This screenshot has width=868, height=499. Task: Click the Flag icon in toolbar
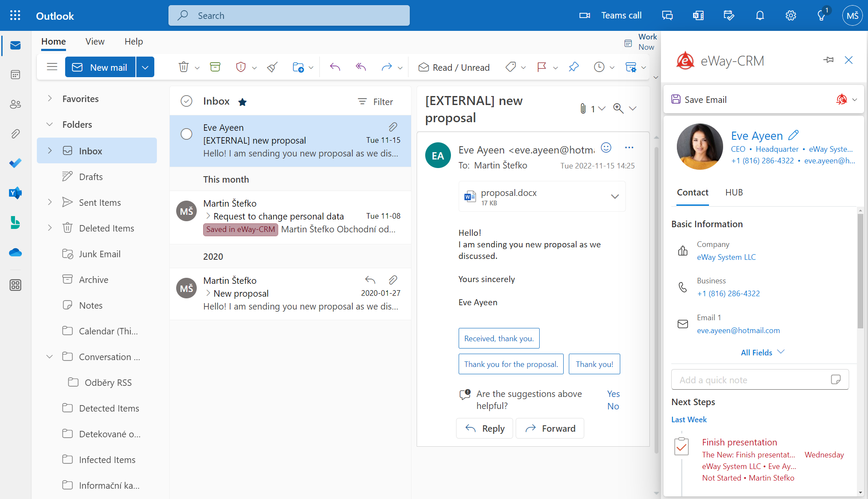542,67
